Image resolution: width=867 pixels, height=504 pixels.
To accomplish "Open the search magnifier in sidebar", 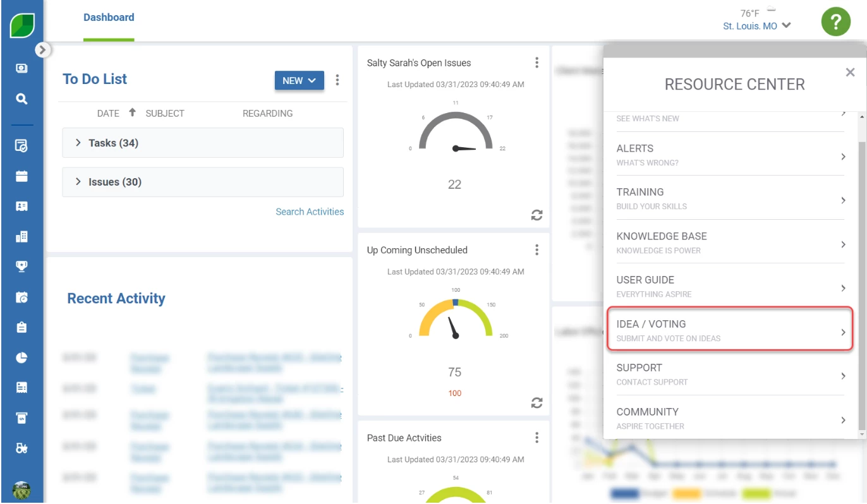I will pyautogui.click(x=21, y=99).
